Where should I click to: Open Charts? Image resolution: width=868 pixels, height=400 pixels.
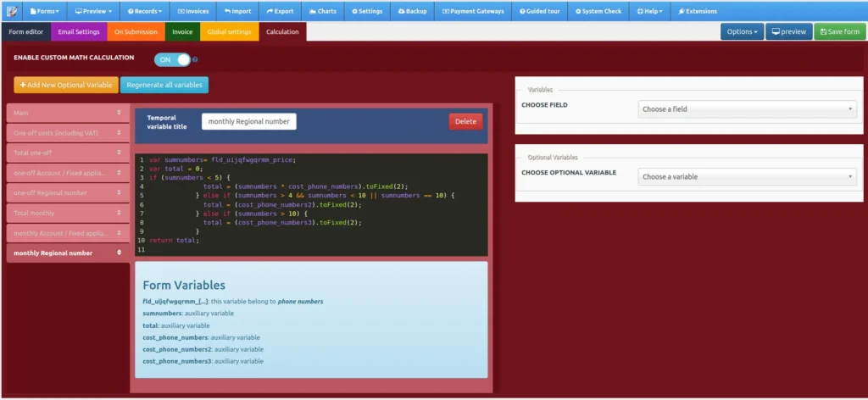tap(323, 11)
